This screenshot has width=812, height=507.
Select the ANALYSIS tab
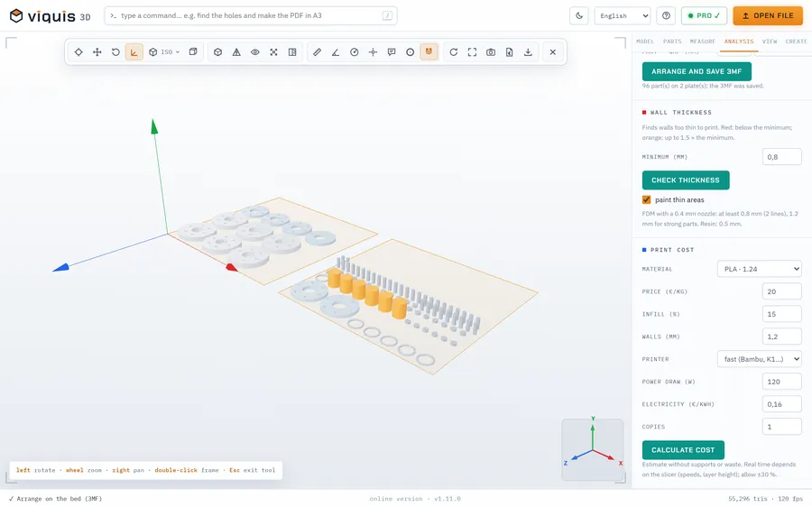pos(739,41)
